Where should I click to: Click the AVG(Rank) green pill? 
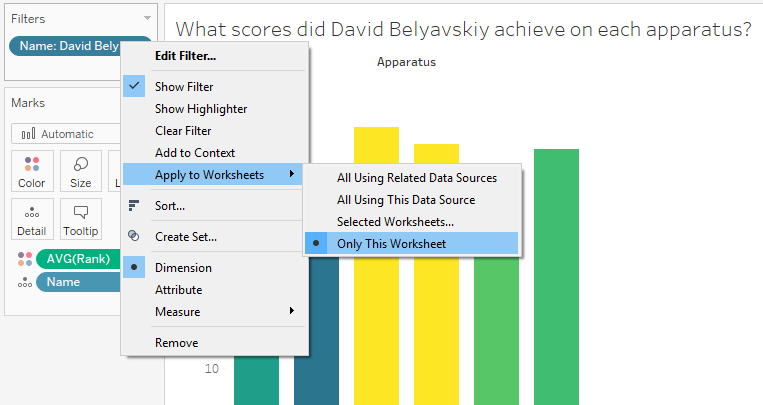pos(77,260)
